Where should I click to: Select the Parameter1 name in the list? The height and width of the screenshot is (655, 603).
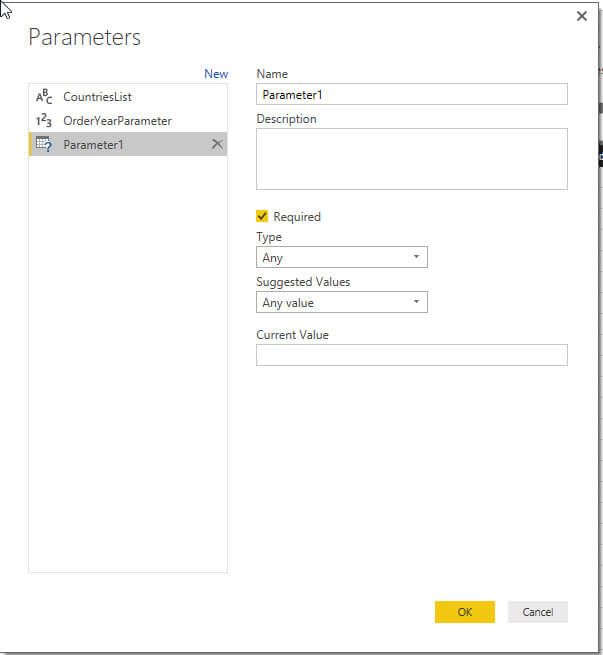point(91,145)
